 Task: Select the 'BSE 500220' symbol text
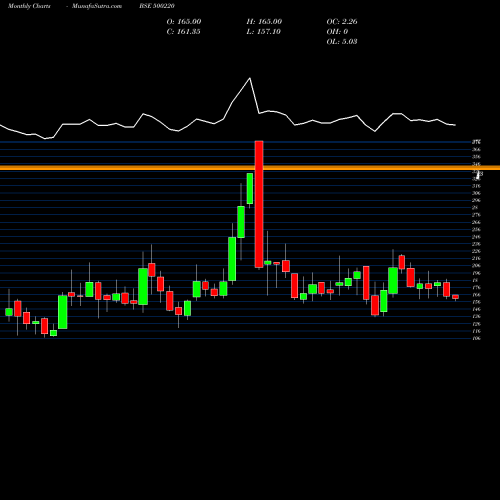157,6
